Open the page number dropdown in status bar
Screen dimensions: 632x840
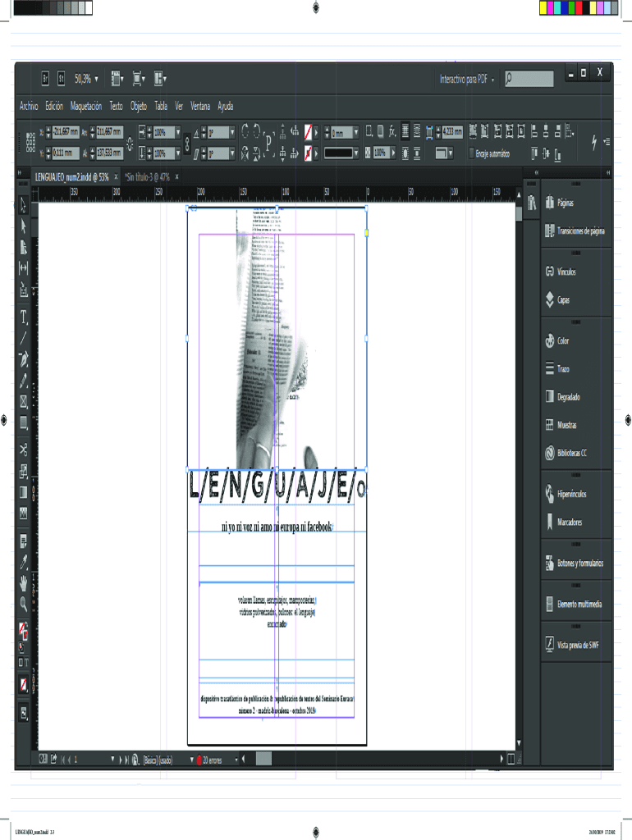click(x=112, y=759)
